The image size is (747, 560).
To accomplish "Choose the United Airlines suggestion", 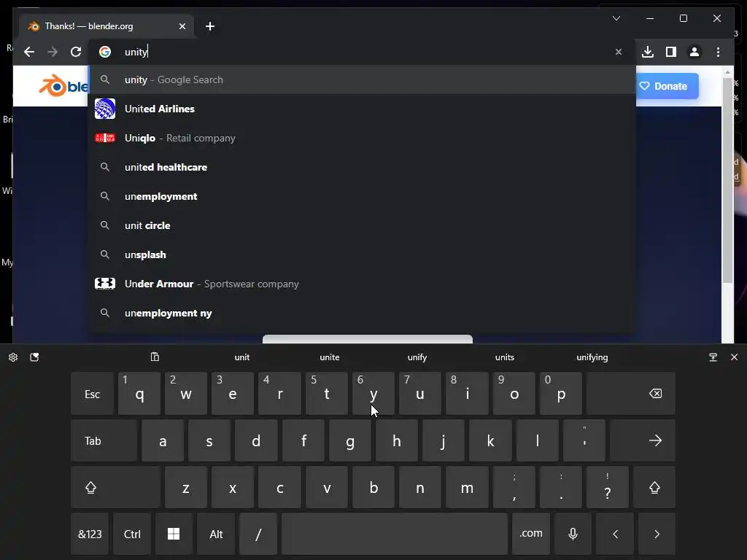I will point(362,109).
